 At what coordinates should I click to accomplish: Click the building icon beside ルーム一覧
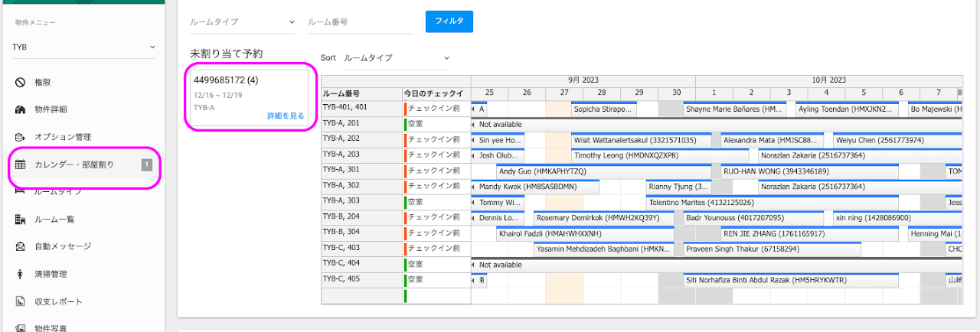coord(21,220)
